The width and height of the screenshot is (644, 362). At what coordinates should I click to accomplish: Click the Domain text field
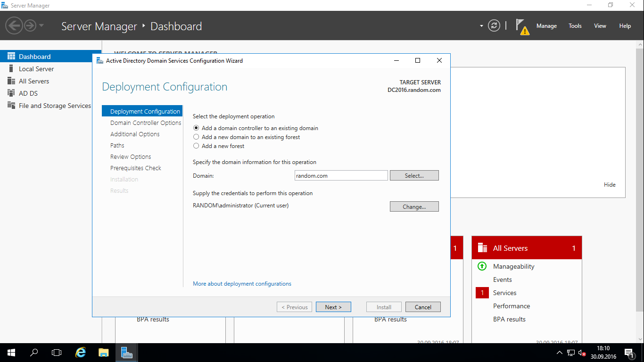[341, 176]
